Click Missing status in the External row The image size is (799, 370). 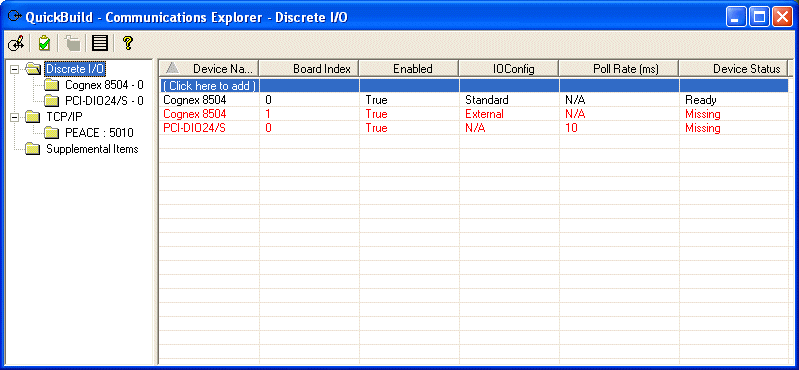(x=703, y=114)
